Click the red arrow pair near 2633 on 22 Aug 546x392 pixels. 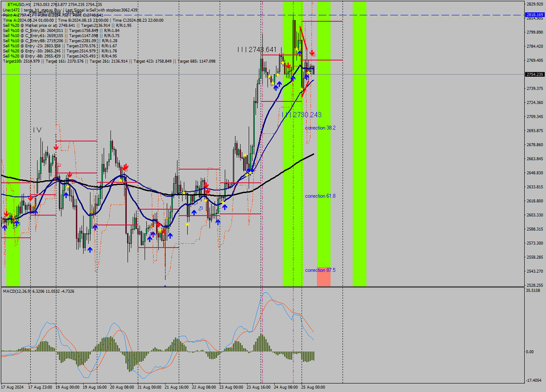pyautogui.click(x=206, y=188)
